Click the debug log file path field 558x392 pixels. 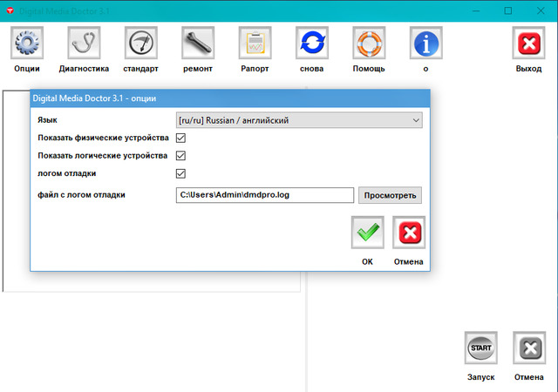tap(264, 195)
